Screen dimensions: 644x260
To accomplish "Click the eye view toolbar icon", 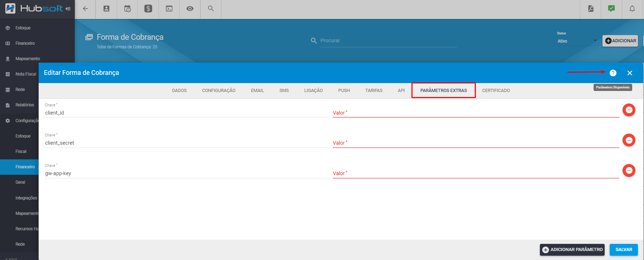I will pyautogui.click(x=190, y=9).
